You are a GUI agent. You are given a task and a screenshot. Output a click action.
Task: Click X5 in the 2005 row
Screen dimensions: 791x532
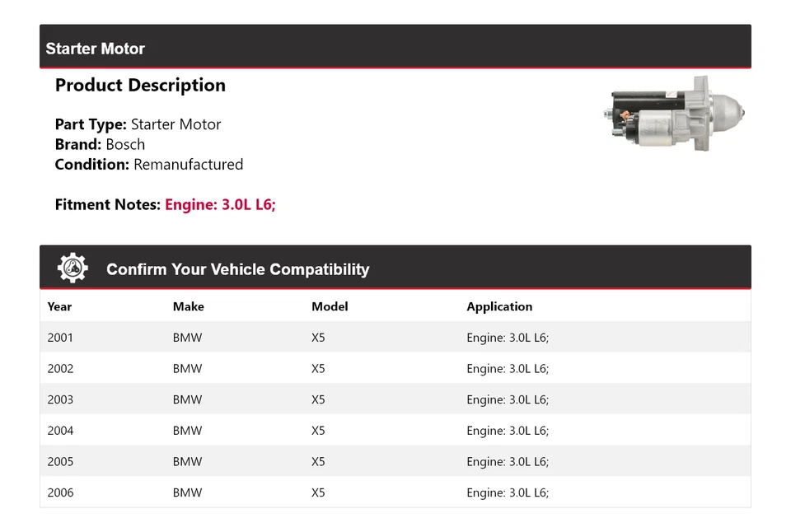[x=318, y=462]
